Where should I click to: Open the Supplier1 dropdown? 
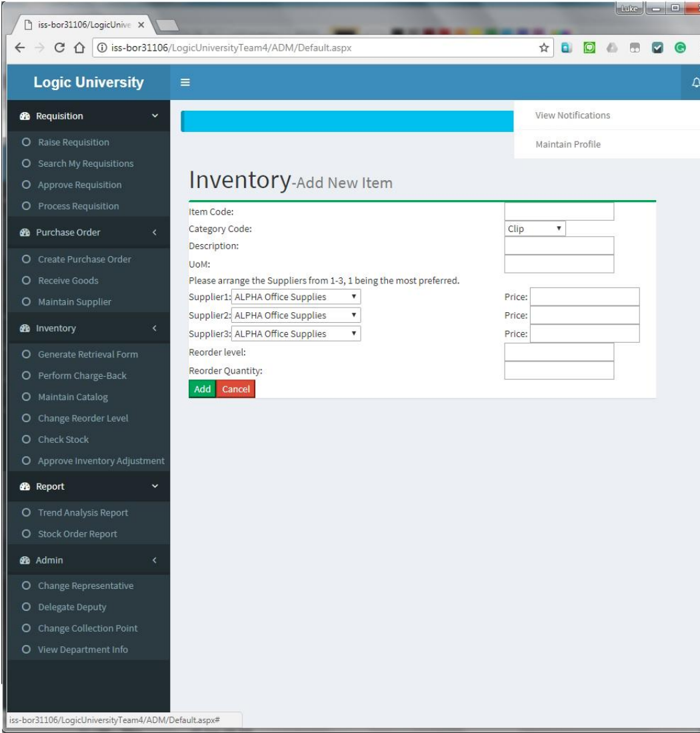[x=296, y=297]
